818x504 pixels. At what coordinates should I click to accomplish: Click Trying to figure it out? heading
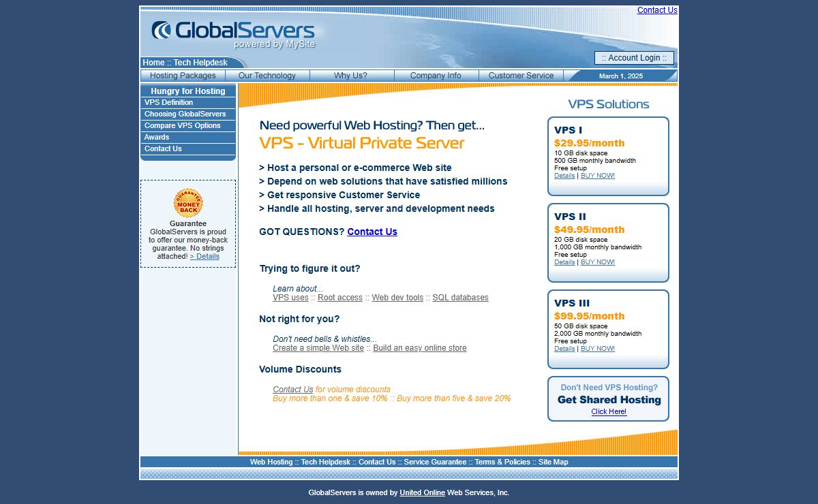click(310, 268)
